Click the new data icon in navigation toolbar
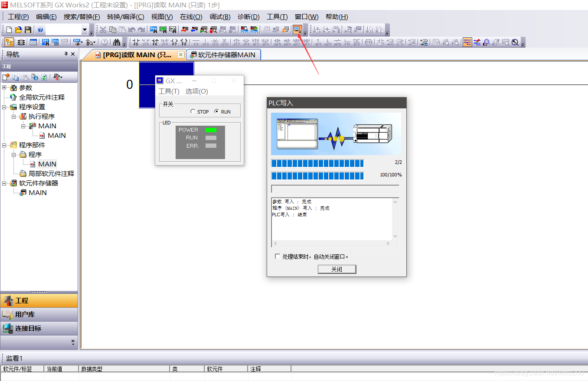The image size is (588, 381). tap(6, 77)
